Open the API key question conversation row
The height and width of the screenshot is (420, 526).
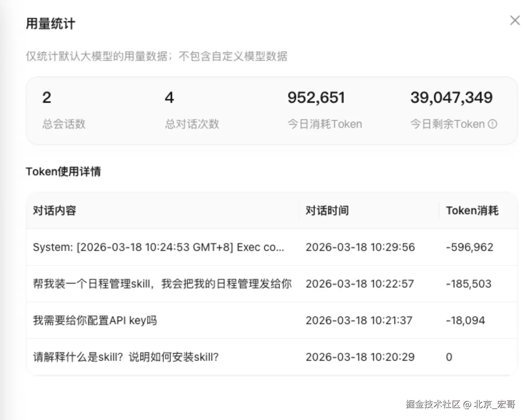click(95, 320)
